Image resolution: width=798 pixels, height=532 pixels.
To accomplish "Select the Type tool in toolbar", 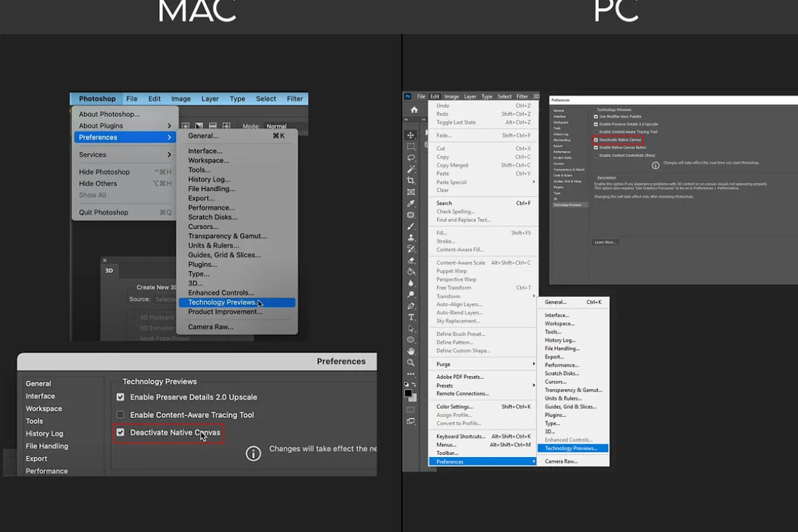I will (411, 317).
